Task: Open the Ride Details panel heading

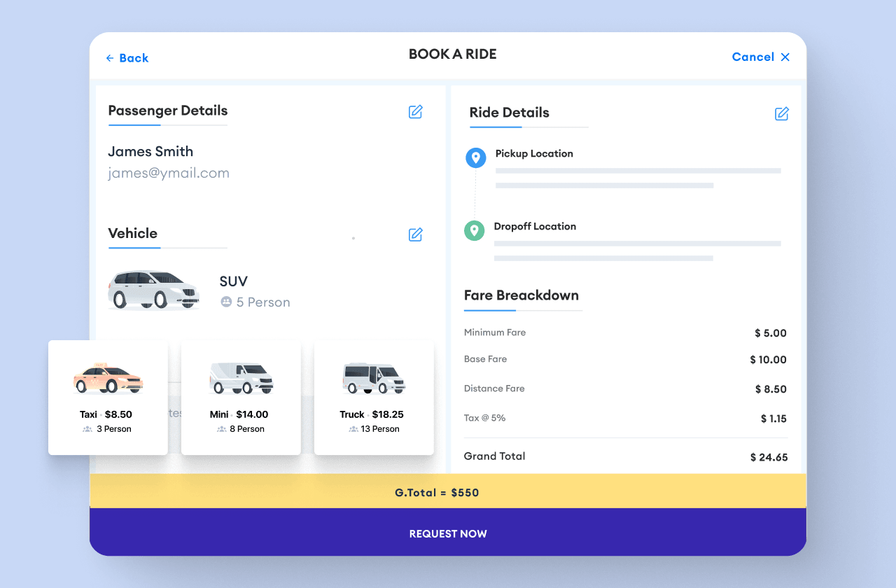Action: [x=510, y=113]
